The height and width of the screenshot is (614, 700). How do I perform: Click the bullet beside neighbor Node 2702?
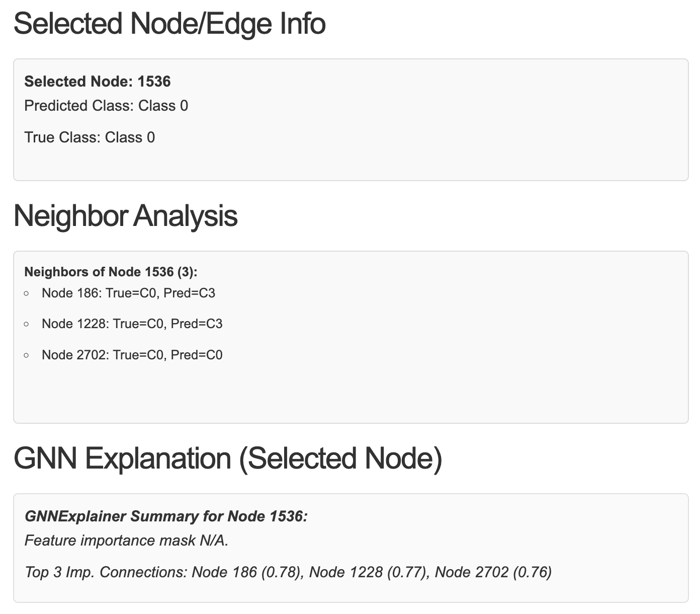[27, 355]
